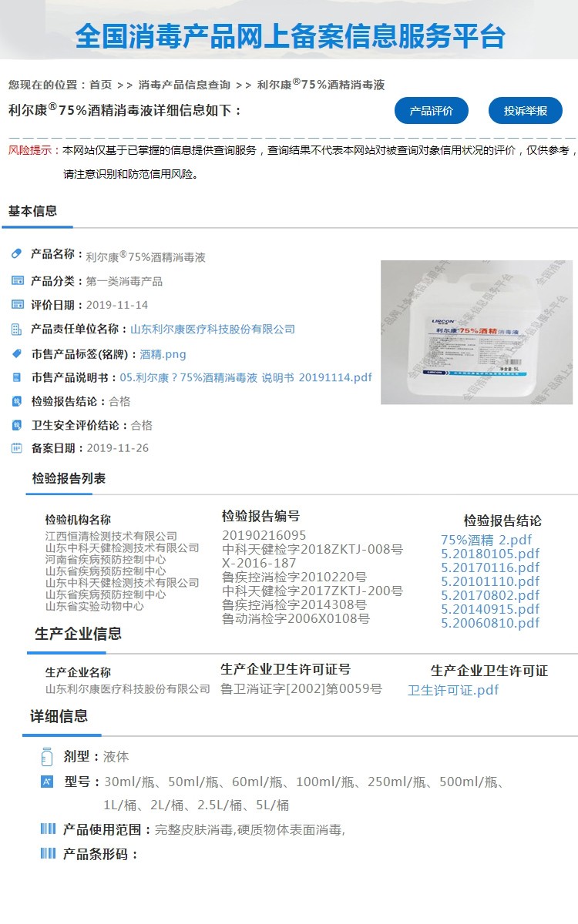Open the 说明书 20191114.pdf manual

pos(246,377)
